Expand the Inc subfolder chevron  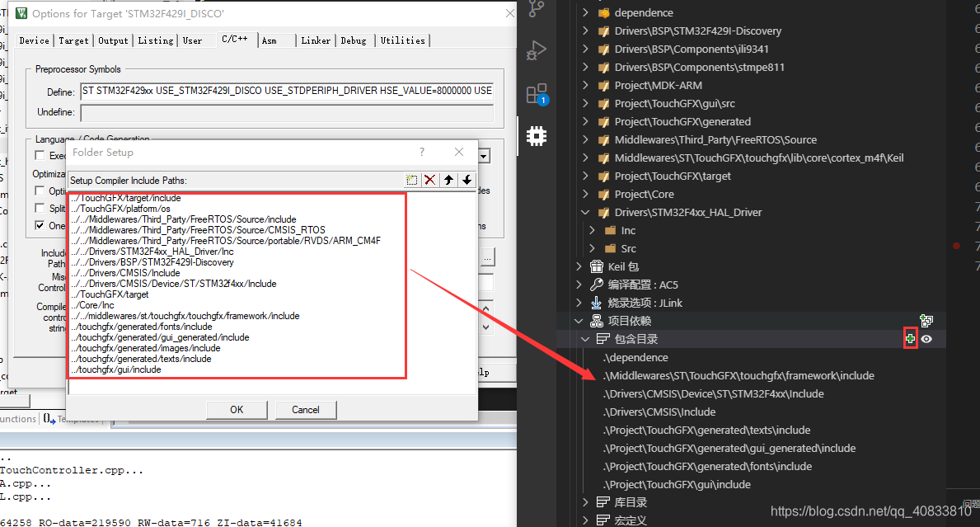[x=592, y=230]
